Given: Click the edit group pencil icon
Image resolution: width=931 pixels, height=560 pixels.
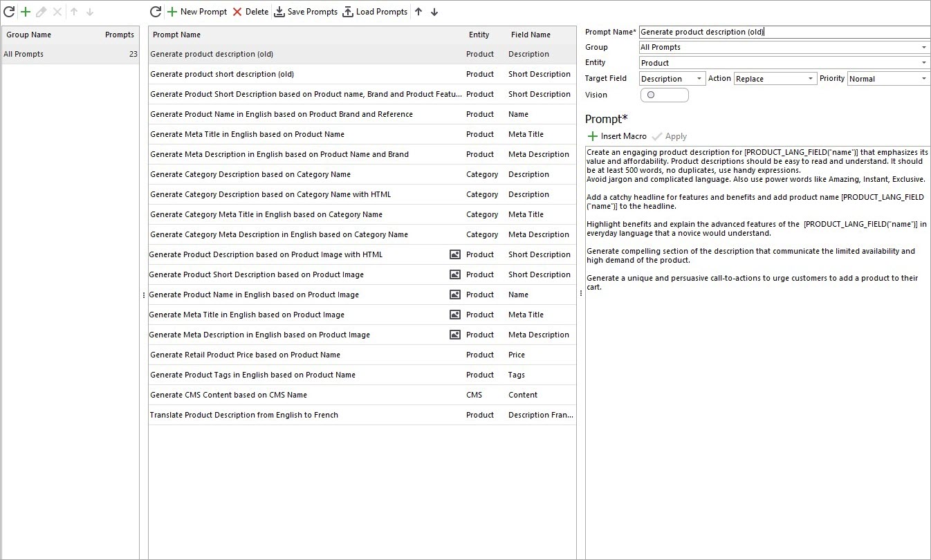Looking at the screenshot, I should (42, 12).
